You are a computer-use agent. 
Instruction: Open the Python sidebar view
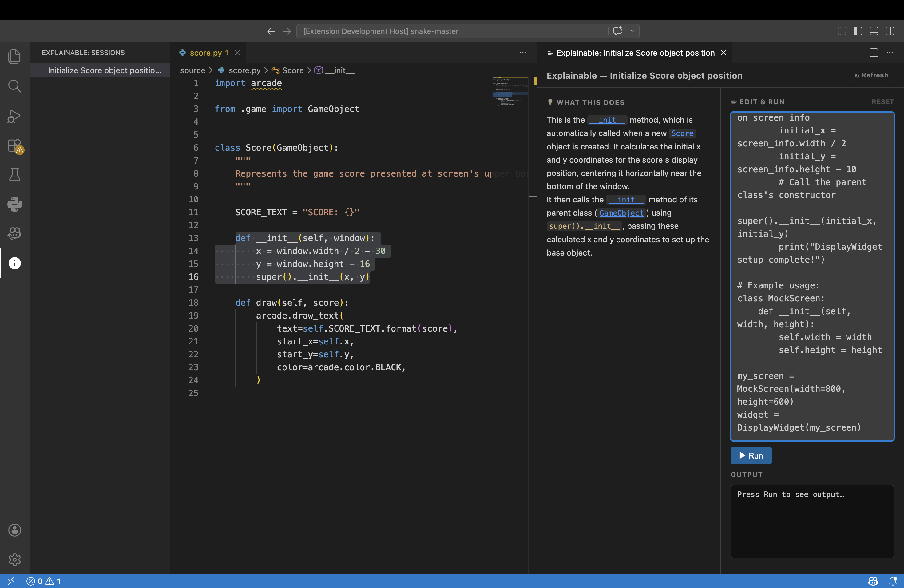point(14,205)
